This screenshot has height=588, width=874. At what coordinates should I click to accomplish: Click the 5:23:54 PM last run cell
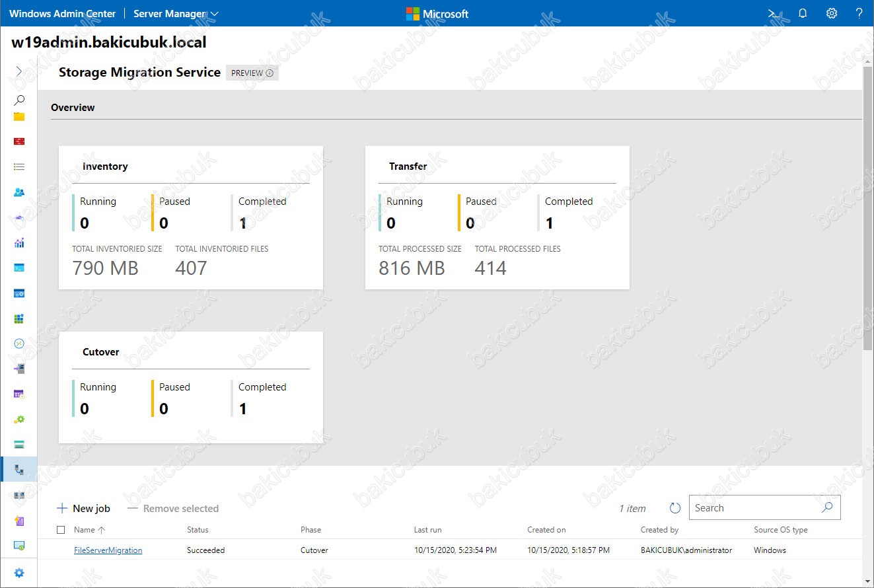[455, 550]
